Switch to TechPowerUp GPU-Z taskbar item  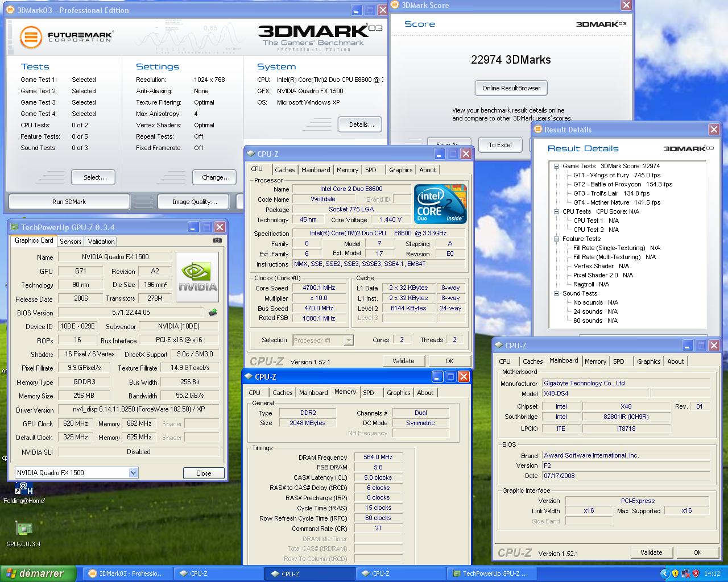(x=492, y=573)
